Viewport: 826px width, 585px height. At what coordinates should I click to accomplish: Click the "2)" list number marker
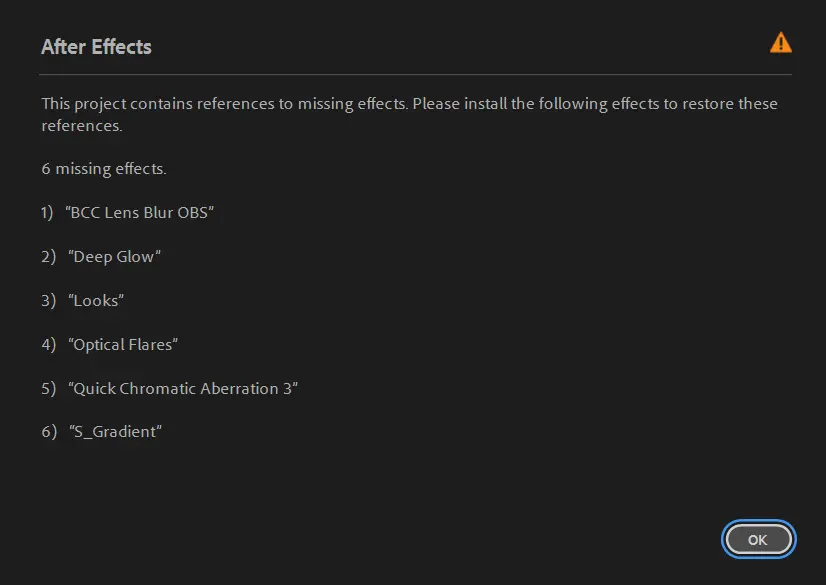48,257
